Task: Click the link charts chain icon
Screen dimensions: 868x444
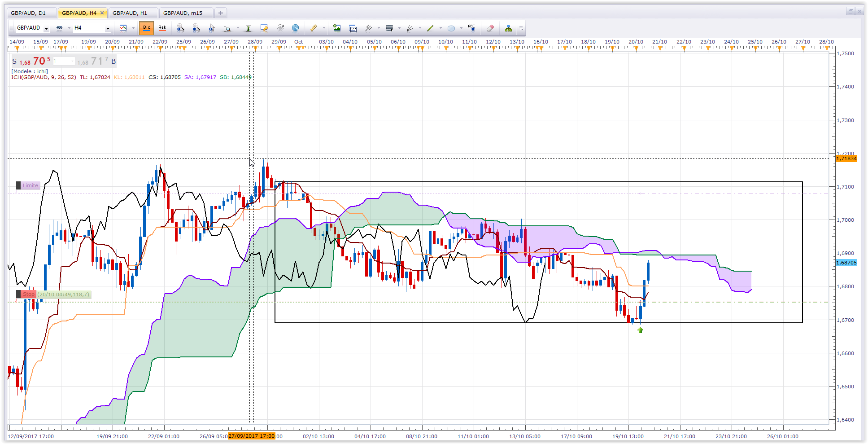Action: click(59, 28)
